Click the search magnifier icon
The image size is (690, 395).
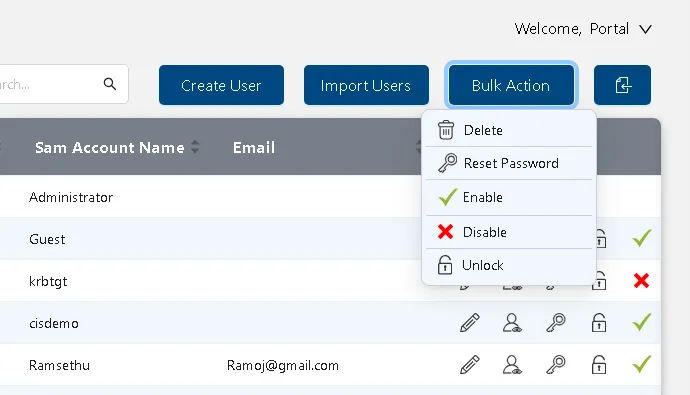pyautogui.click(x=110, y=84)
